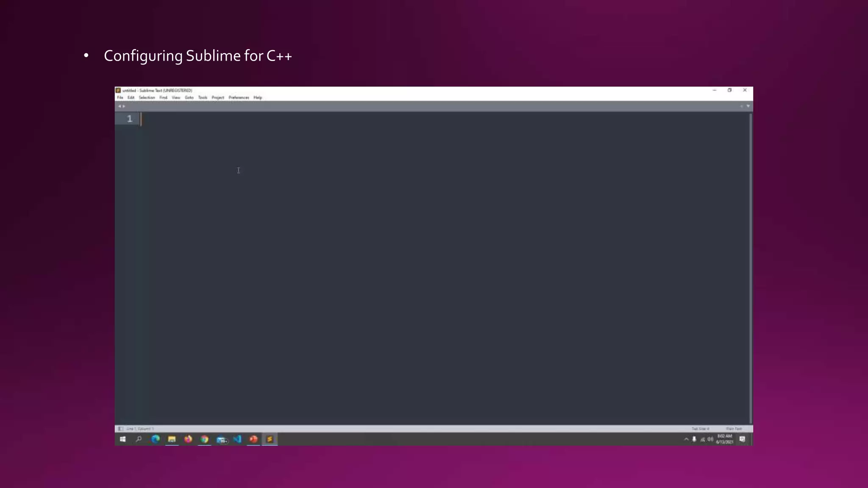
Task: Open File Explorer from taskbar
Action: tap(172, 439)
